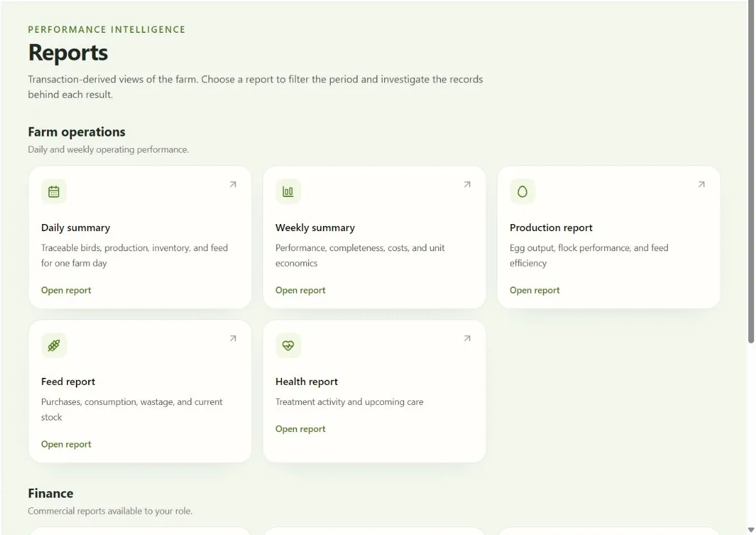Select the Production report card title
The width and height of the screenshot is (756, 535).
coord(551,228)
